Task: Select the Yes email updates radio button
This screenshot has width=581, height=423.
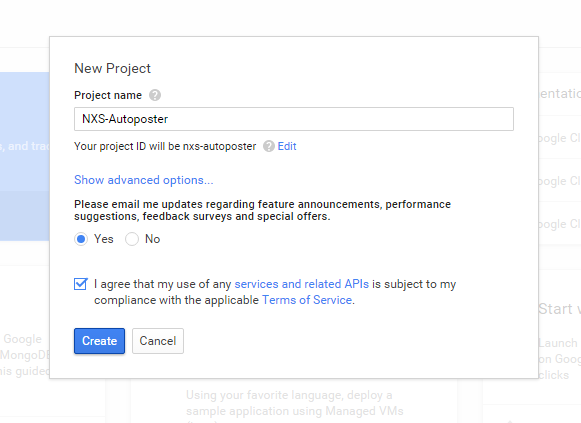Action: pos(81,239)
